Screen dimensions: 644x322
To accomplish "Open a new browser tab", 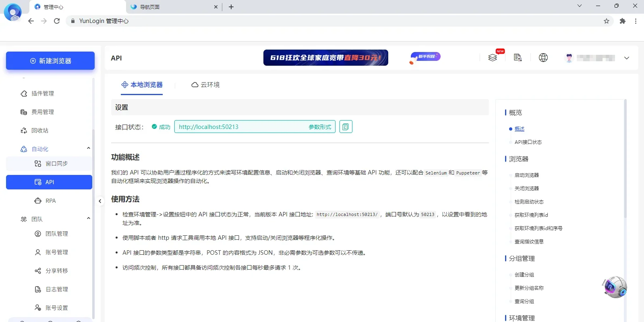I will pyautogui.click(x=231, y=7).
